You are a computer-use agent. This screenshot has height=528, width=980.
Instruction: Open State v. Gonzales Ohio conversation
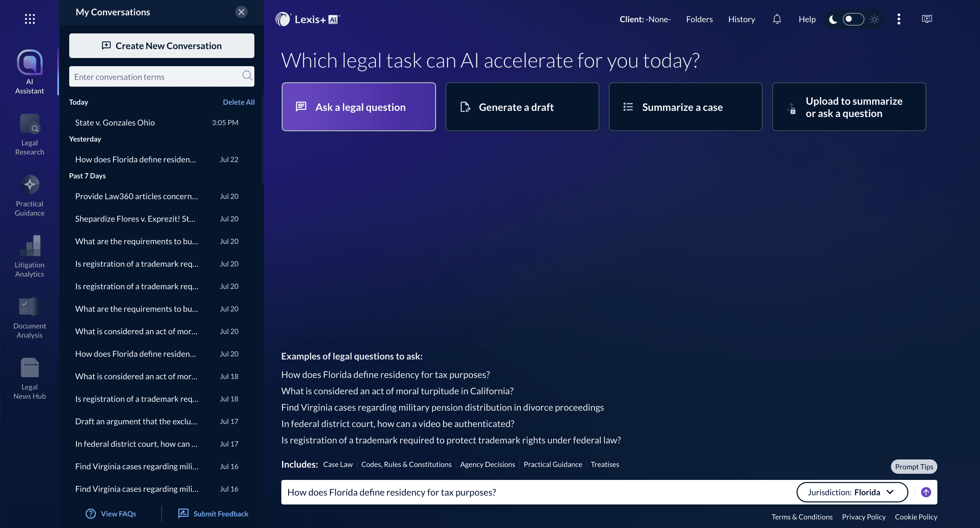click(x=115, y=122)
